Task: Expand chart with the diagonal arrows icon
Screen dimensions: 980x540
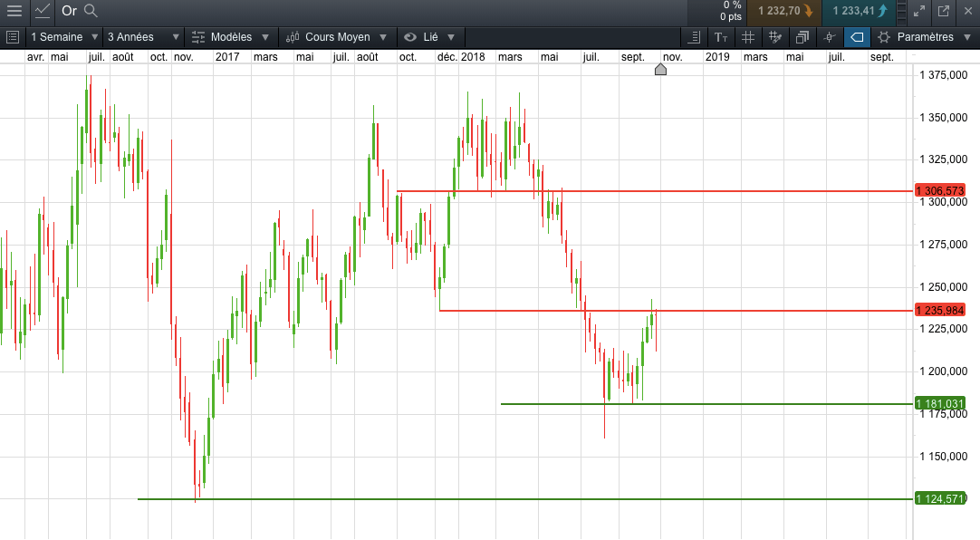Action: (919, 11)
